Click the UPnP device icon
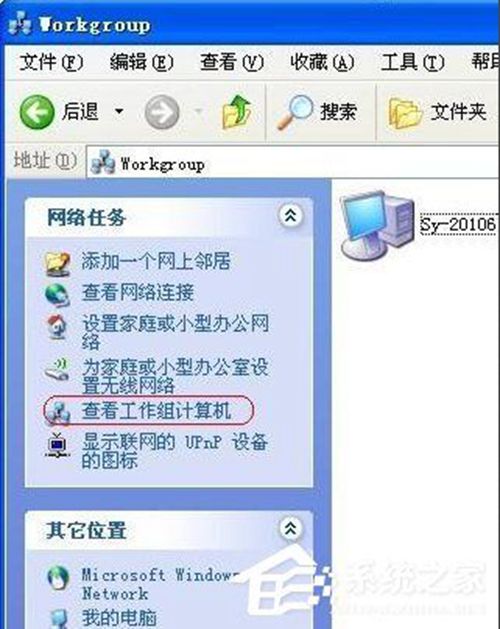Viewport: 500px width, 629px height. 58,445
